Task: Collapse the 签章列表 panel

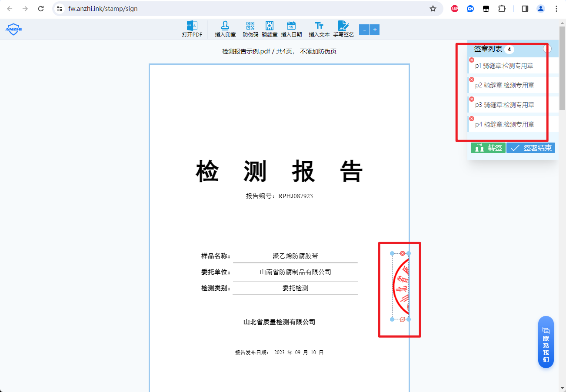Action: click(x=547, y=49)
